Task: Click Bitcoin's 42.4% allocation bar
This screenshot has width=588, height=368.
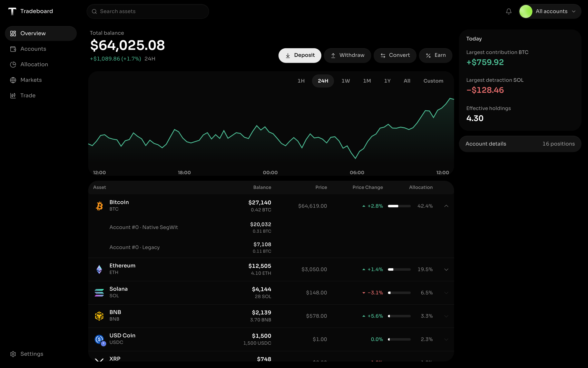Action: [x=399, y=206]
